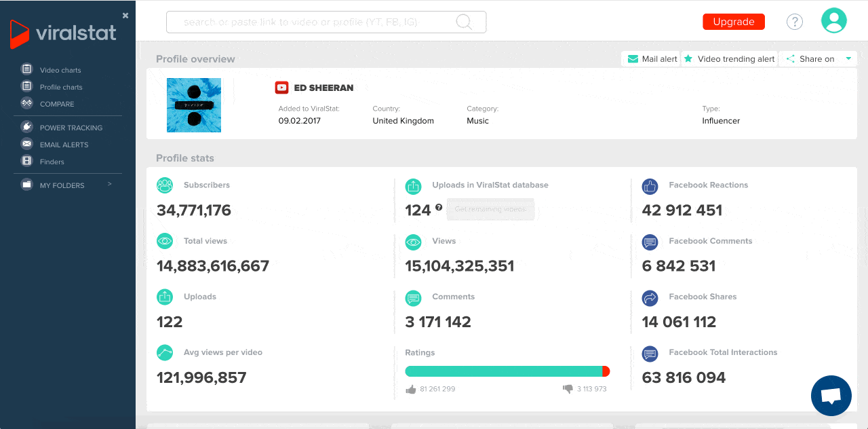Click the Comments speech bubble icon
Image resolution: width=868 pixels, height=429 pixels.
point(413,297)
